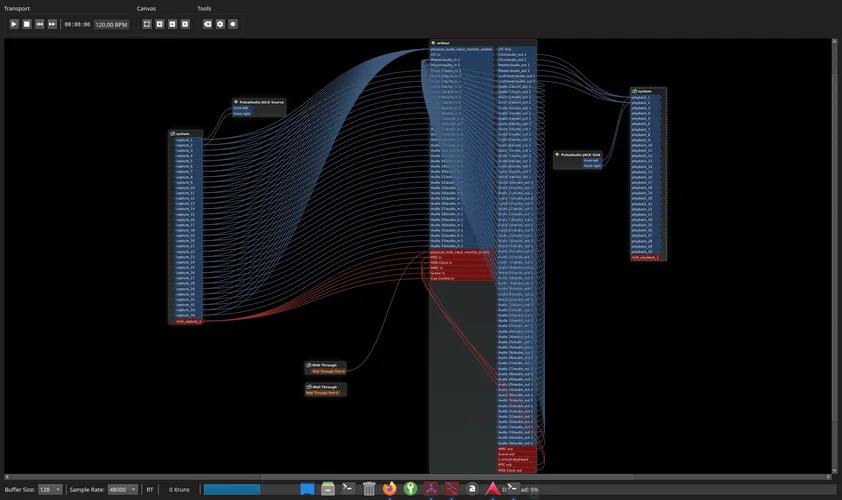
Task: Click the round record icon in Tools
Action: [233, 24]
